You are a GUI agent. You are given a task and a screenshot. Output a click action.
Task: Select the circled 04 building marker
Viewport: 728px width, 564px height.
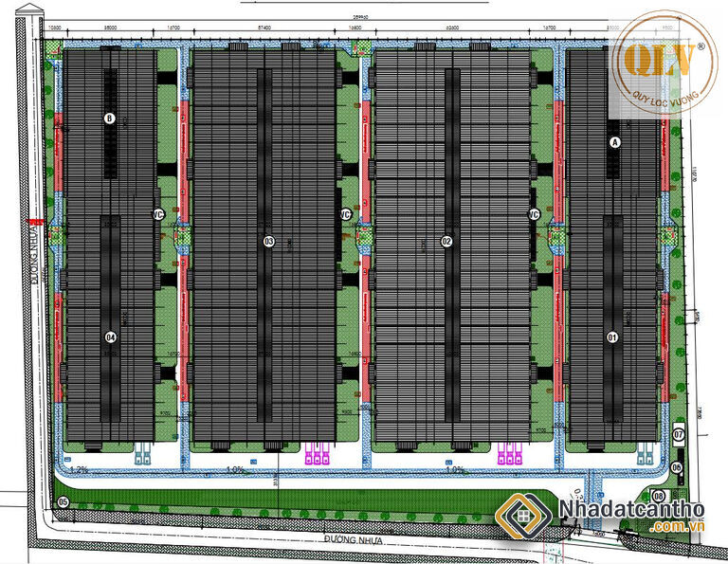[x=110, y=337]
